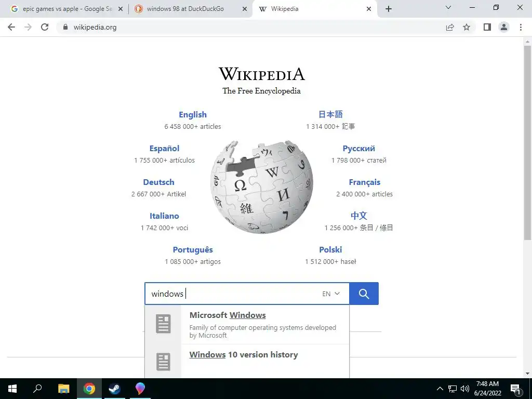Open the network status tray icon

click(453, 389)
